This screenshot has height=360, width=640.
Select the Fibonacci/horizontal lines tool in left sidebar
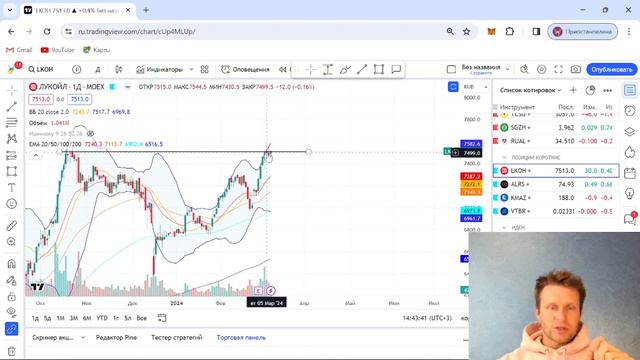click(x=12, y=122)
